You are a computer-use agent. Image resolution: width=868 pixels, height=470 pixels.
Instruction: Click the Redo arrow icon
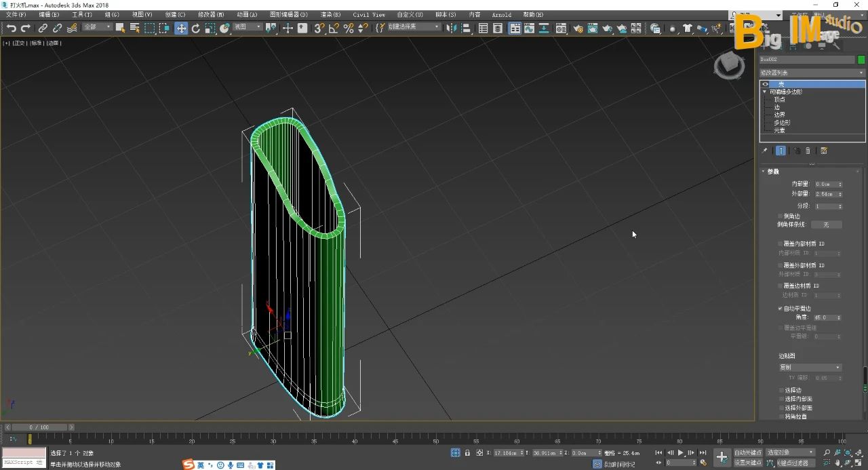[x=26, y=28]
